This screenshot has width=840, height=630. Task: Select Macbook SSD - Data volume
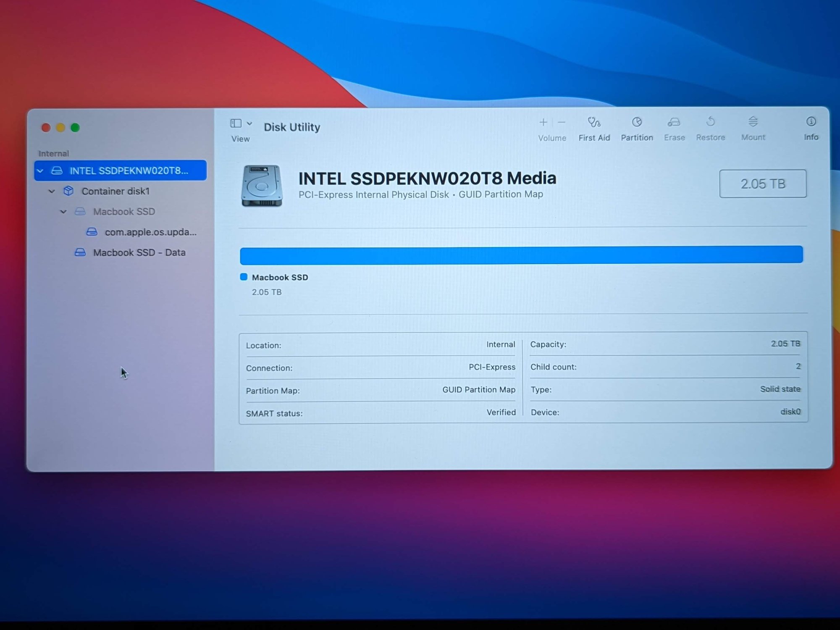click(139, 253)
